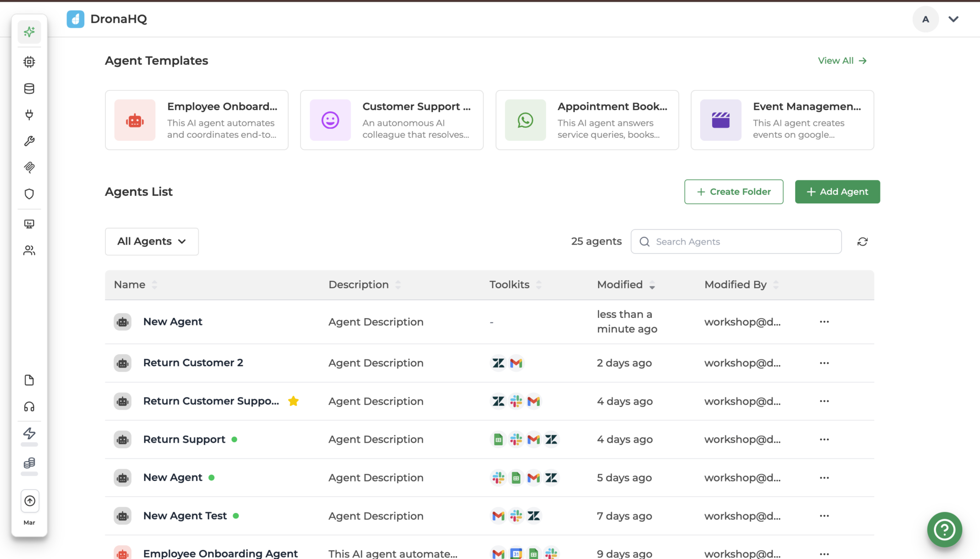The width and height of the screenshot is (980, 559).
Task: Click the coins credits icon in the sidebar
Action: pyautogui.click(x=29, y=463)
